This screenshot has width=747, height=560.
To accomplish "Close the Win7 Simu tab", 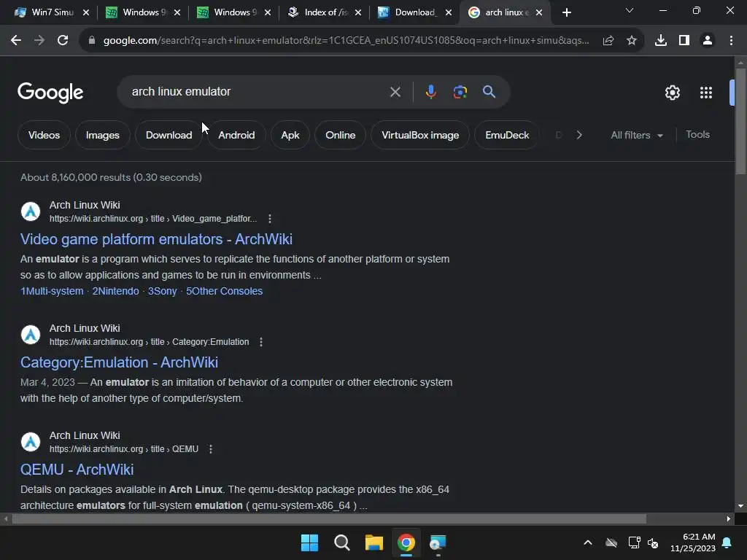I will click(86, 12).
